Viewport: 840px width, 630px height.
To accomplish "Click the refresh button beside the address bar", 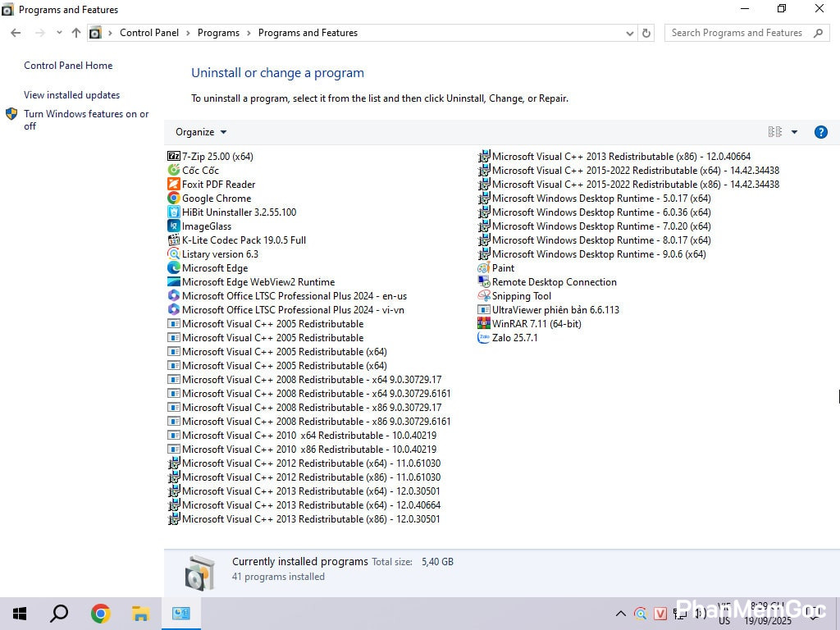I will click(x=646, y=33).
